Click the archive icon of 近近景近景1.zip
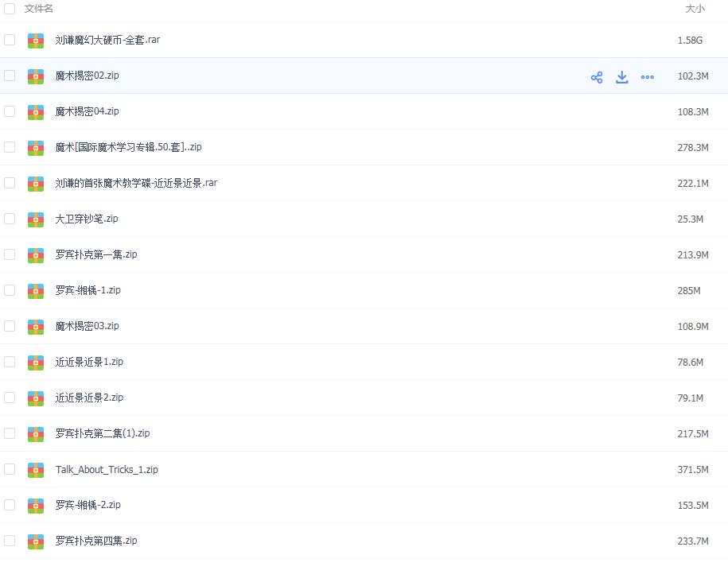 click(x=36, y=363)
